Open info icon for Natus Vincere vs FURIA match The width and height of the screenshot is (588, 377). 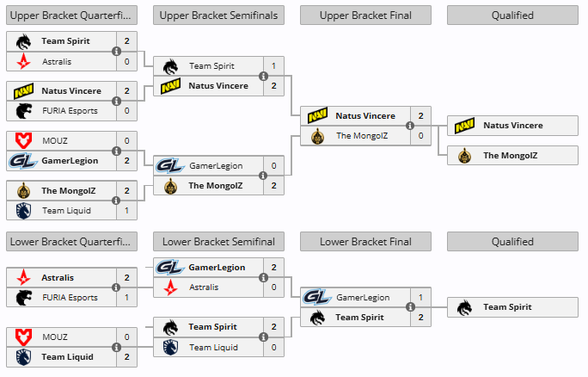(x=117, y=101)
